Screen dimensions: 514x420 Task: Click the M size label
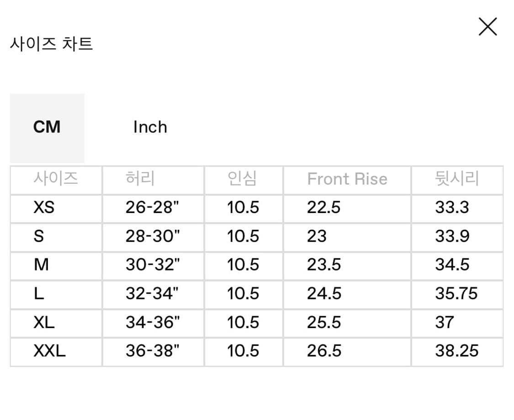click(42, 266)
